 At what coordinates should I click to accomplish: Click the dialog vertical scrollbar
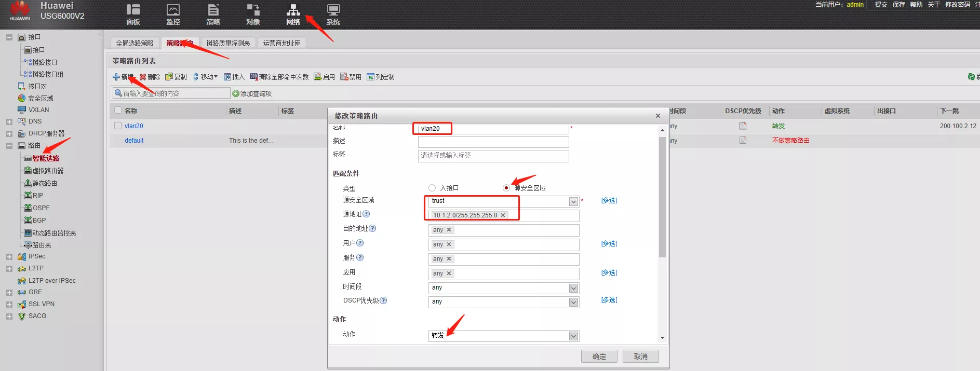pyautogui.click(x=662, y=197)
